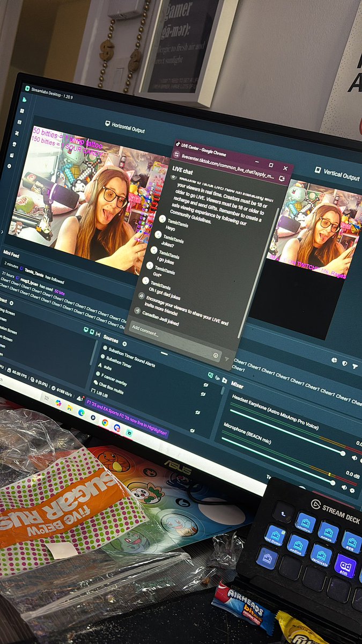Open the third Streamlabs sidebar icon
Viewport: 362px width, 644px height.
point(19,122)
